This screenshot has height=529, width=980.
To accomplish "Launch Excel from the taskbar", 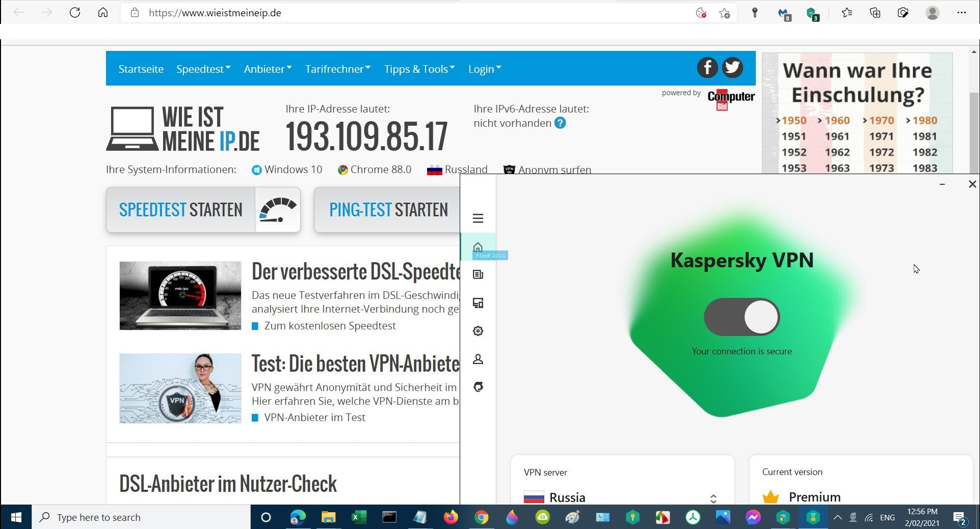I will click(359, 517).
